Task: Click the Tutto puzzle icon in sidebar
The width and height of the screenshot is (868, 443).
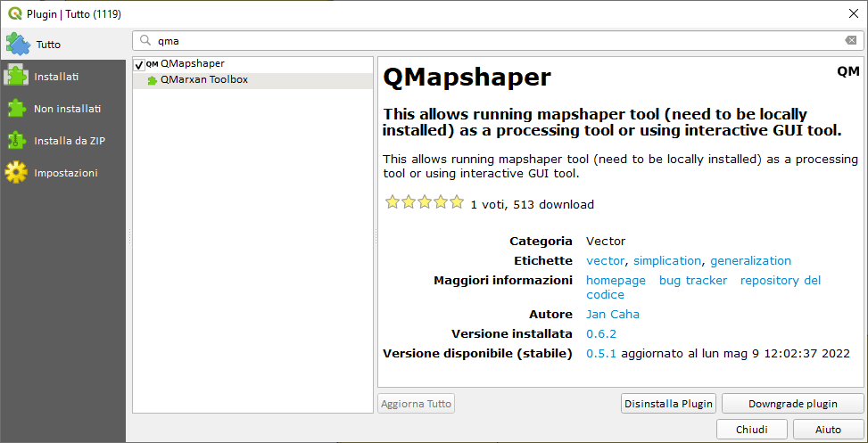Action: 17,44
